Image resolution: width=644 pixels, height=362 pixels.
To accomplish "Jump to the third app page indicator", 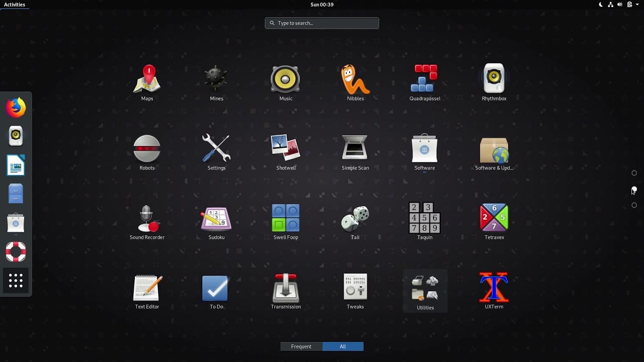I will [x=634, y=205].
